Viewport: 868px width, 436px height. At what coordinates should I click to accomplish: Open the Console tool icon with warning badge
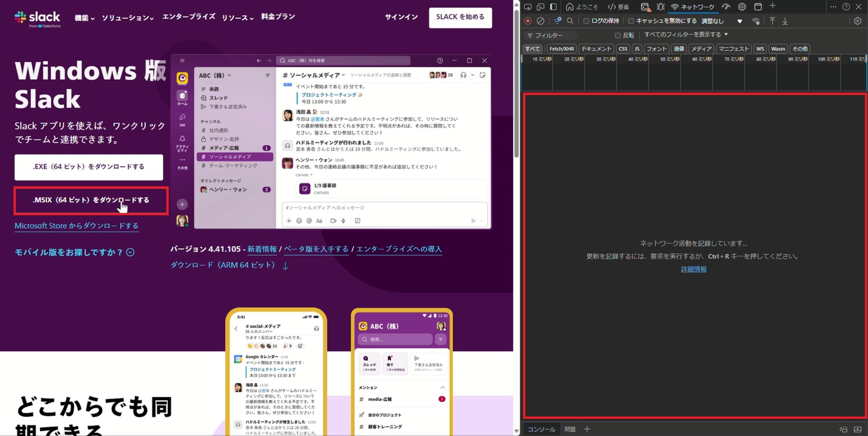click(646, 7)
